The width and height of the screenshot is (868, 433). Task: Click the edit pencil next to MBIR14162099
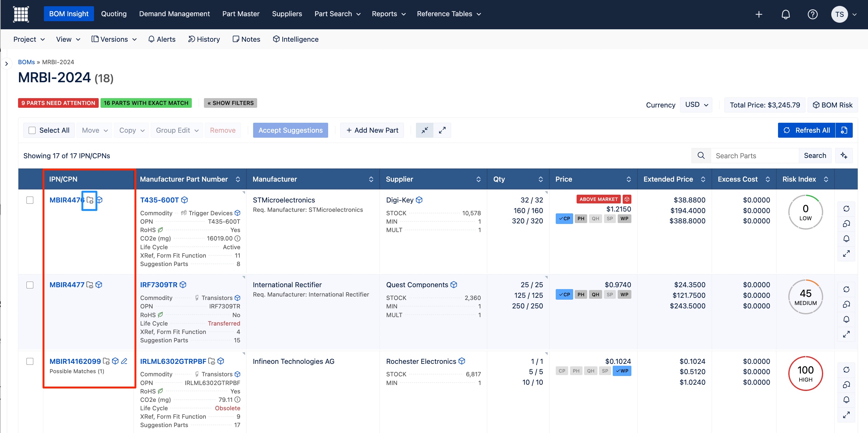click(x=124, y=361)
